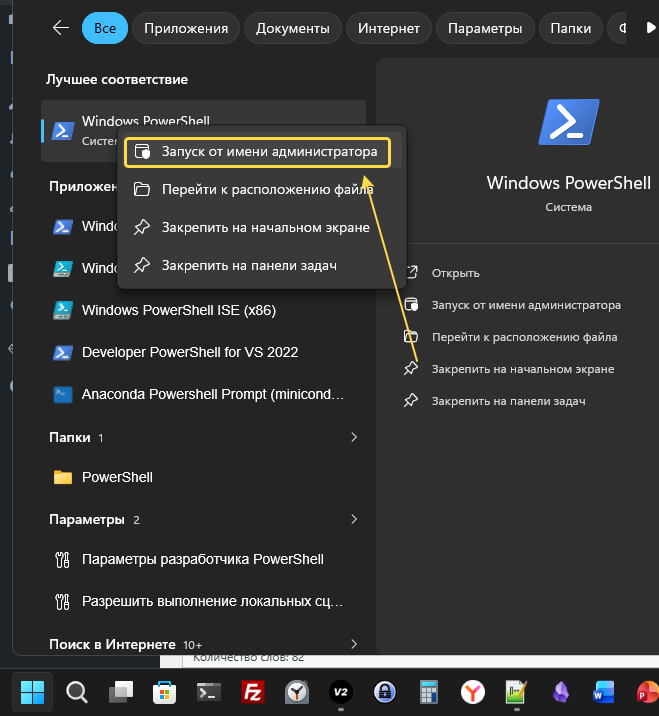Click the Task View taskbar icon
Viewport: 659px width, 716px height.
point(121,691)
